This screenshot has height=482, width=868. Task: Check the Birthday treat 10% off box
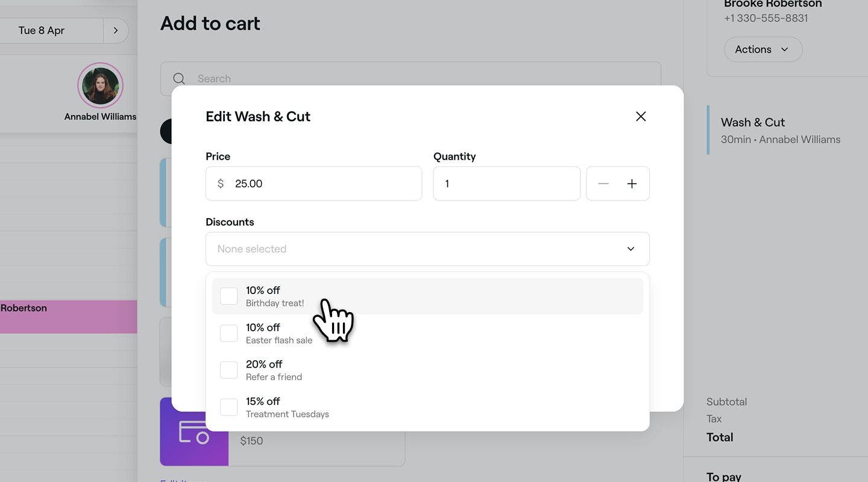[x=228, y=296]
